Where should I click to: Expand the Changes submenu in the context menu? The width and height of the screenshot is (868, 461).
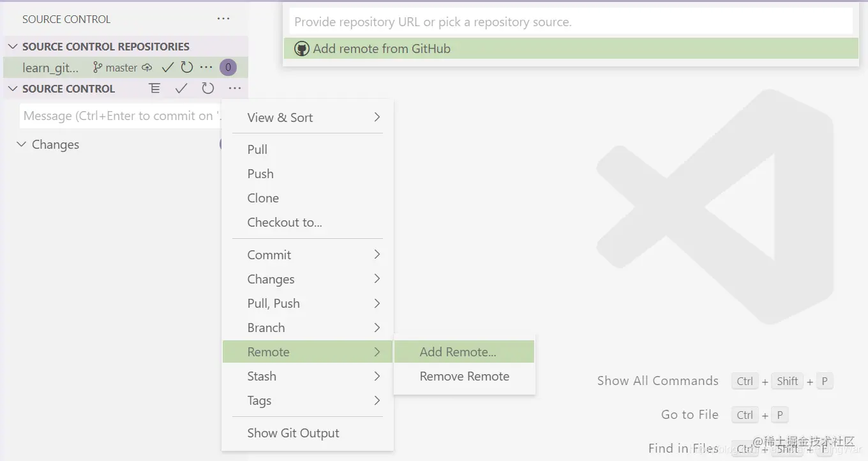(x=307, y=279)
